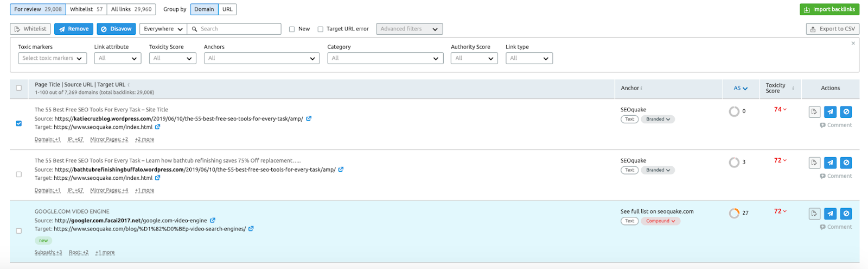Tick the Target URL error checkbox

pyautogui.click(x=320, y=29)
